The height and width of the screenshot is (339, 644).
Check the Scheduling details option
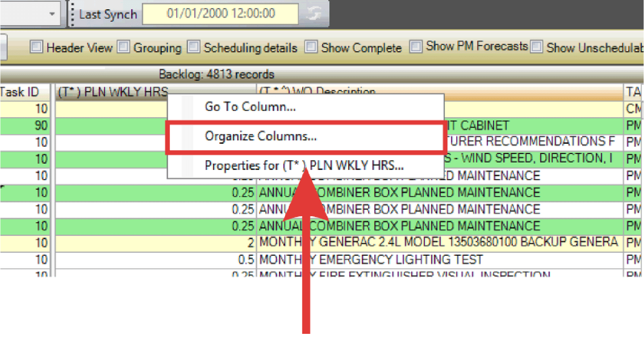click(x=193, y=47)
